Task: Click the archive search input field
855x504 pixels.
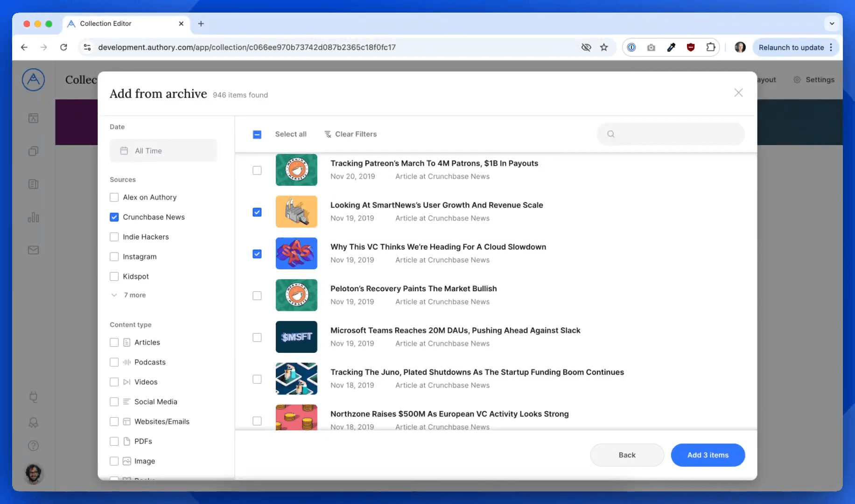Action: 677,134
